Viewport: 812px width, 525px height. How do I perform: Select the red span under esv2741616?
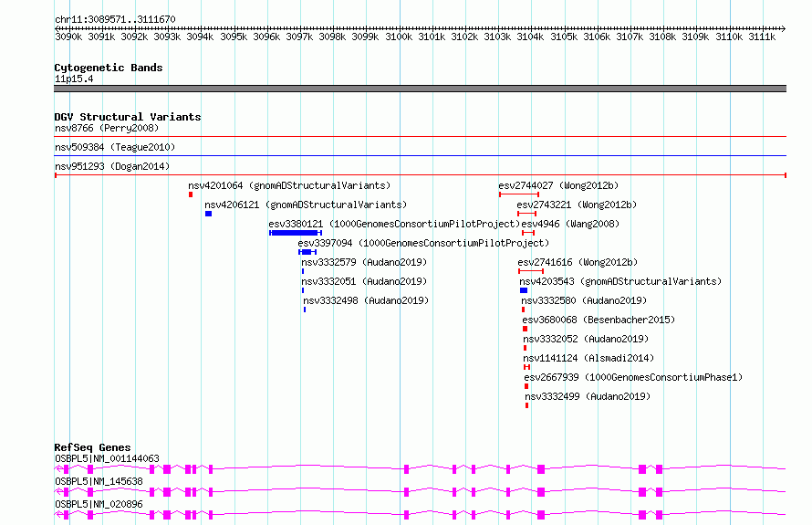pos(531,271)
